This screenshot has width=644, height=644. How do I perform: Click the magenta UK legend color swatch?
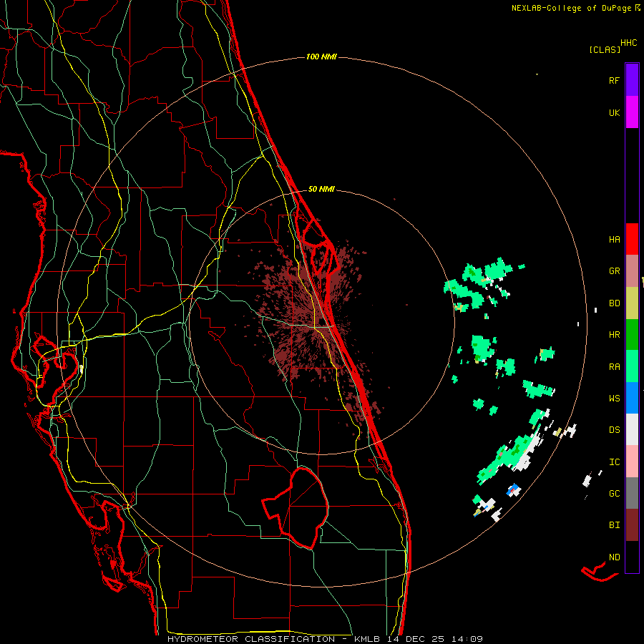tap(632, 112)
